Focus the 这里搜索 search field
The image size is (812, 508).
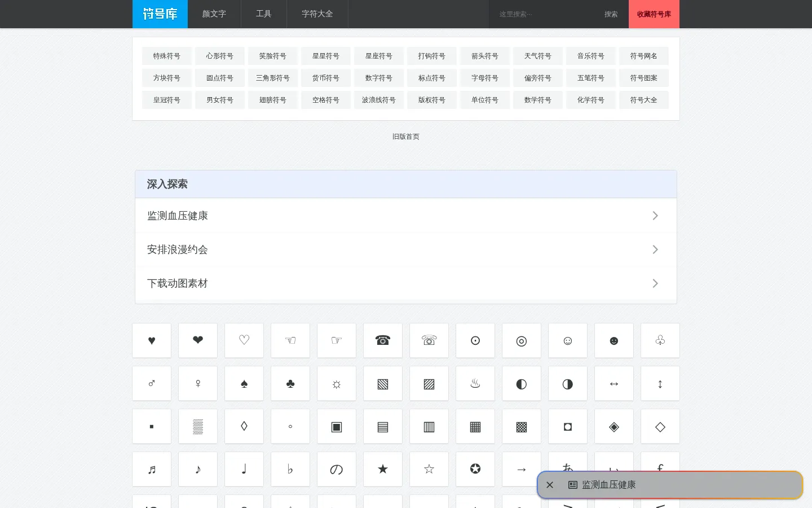541,14
